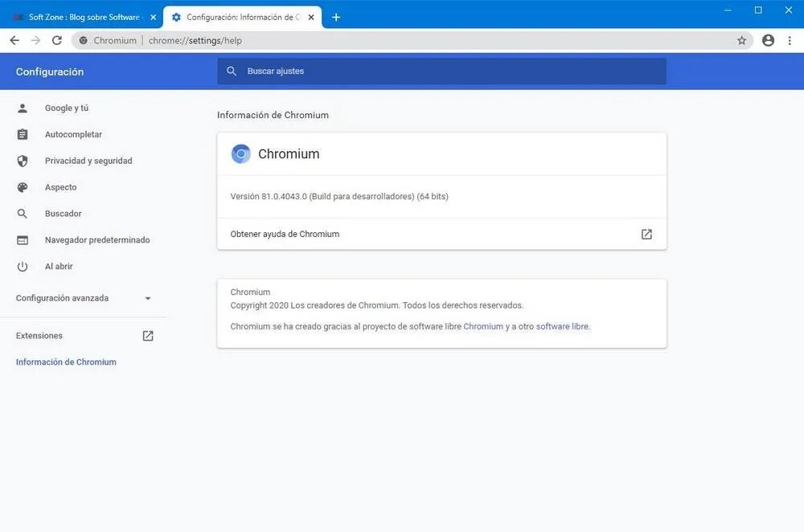Reload the current page
Viewport: 804px width, 532px height.
[x=57, y=40]
